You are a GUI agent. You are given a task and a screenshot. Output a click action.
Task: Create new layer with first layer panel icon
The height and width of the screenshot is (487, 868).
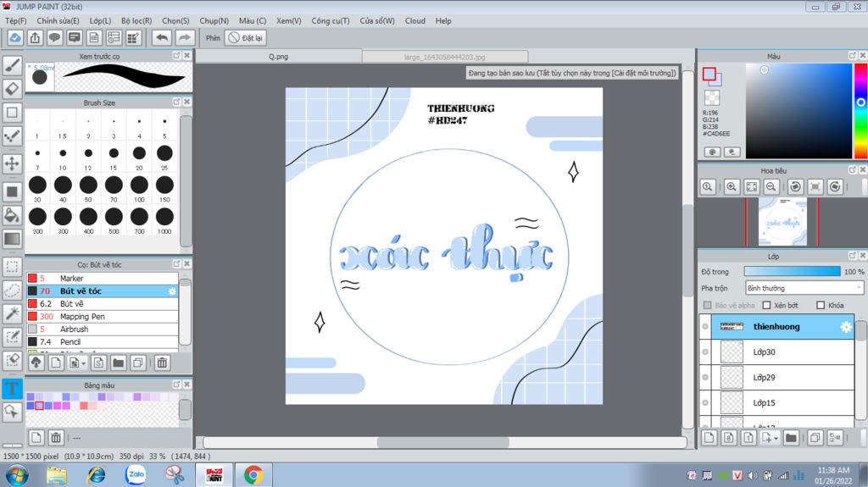pyautogui.click(x=709, y=438)
